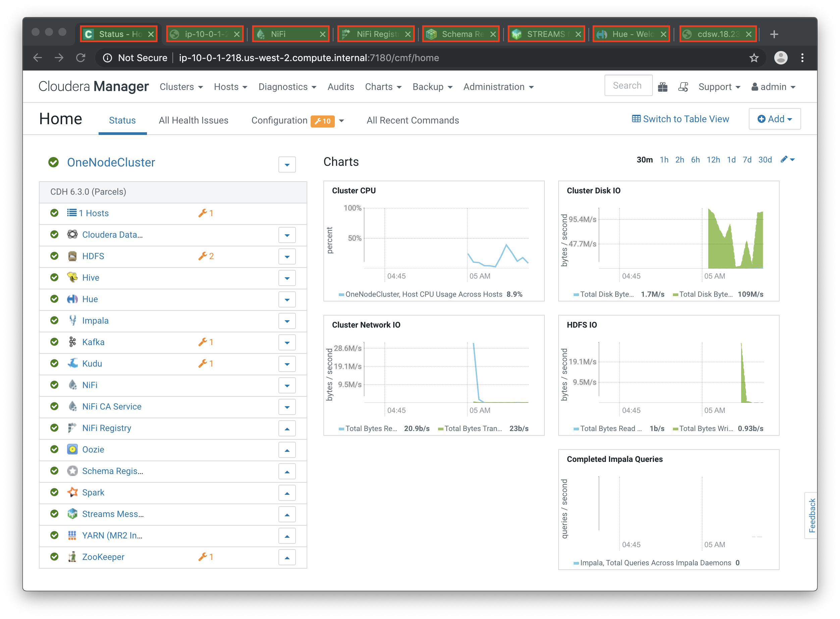The width and height of the screenshot is (840, 619).
Task: Click the charts edit pencil icon
Action: pos(784,160)
